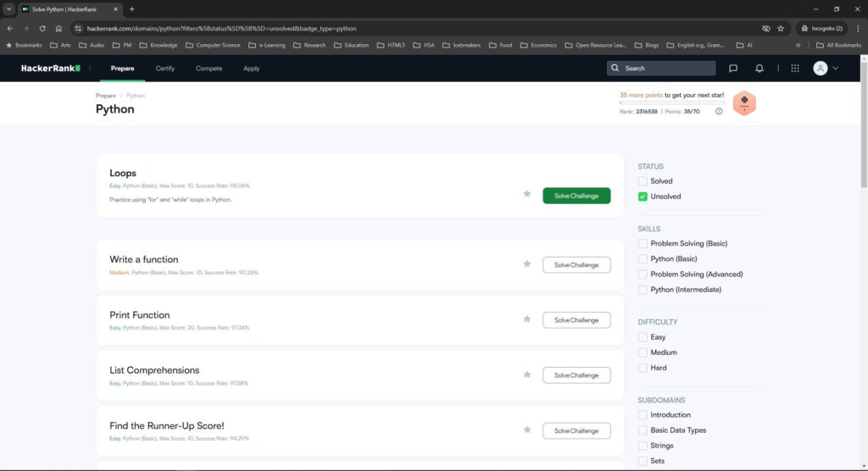The width and height of the screenshot is (868, 471).
Task: Star the Loops challenge
Action: coord(527,194)
